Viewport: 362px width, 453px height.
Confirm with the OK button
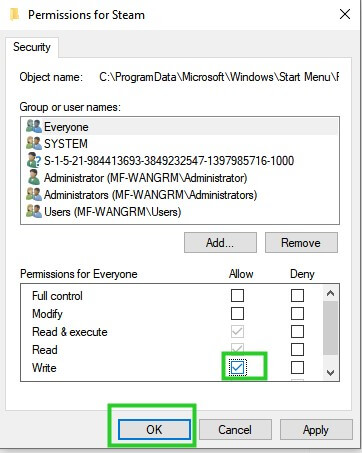point(154,429)
